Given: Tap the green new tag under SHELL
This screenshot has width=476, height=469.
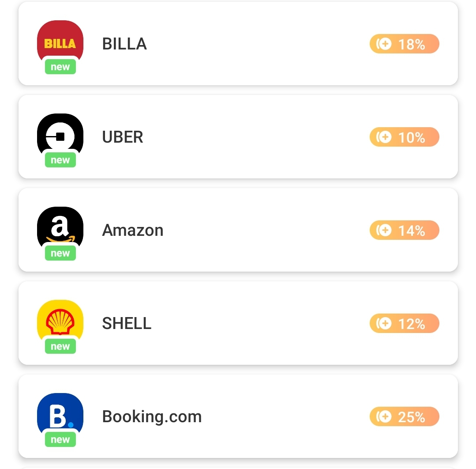Looking at the screenshot, I should (x=60, y=347).
